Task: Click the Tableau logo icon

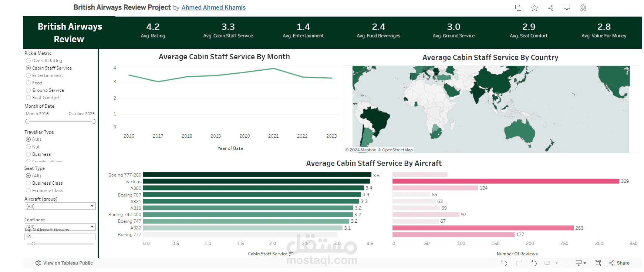Action: 38,263
